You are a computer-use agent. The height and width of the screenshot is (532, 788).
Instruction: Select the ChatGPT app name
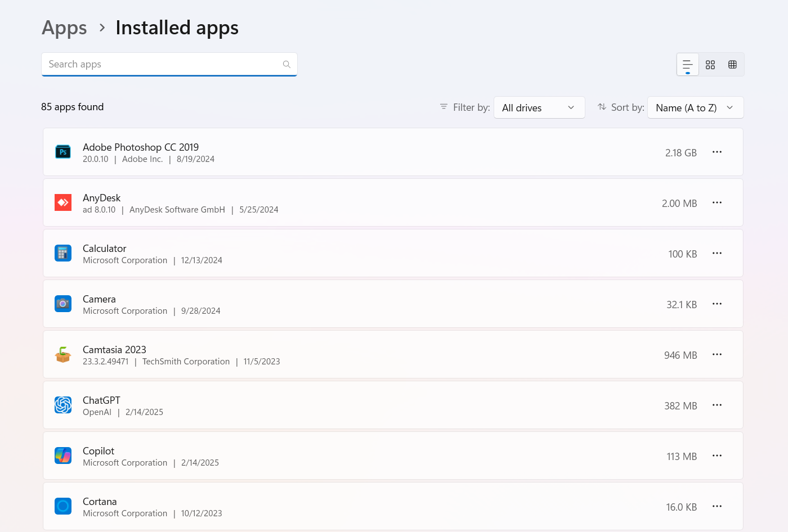(101, 400)
